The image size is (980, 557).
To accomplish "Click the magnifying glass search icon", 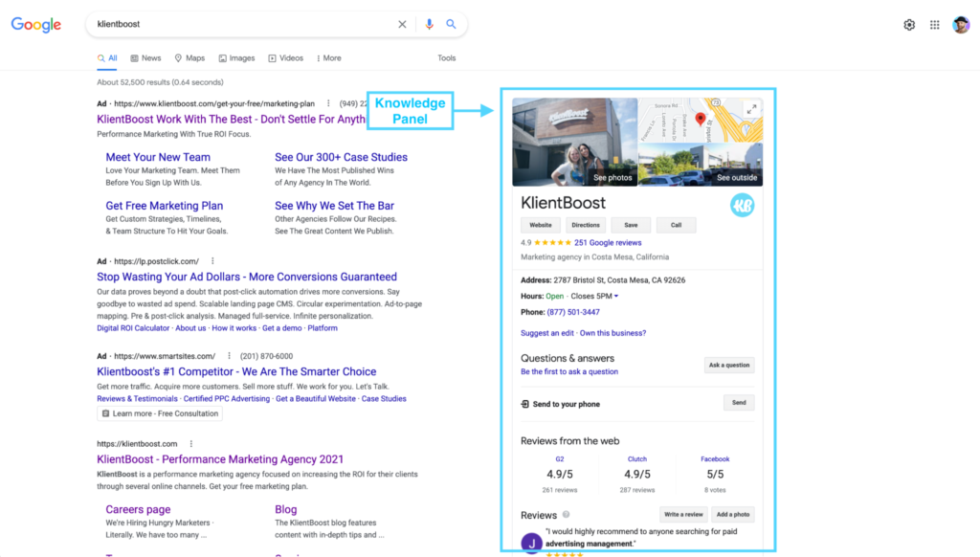I will click(452, 25).
